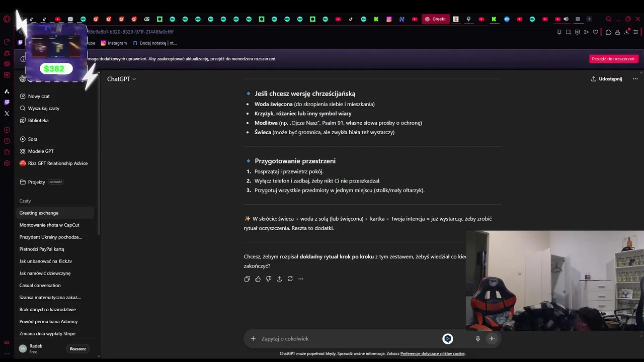The height and width of the screenshot is (362, 644).
Task: Collapse the Czaty section header
Action: coord(25,201)
